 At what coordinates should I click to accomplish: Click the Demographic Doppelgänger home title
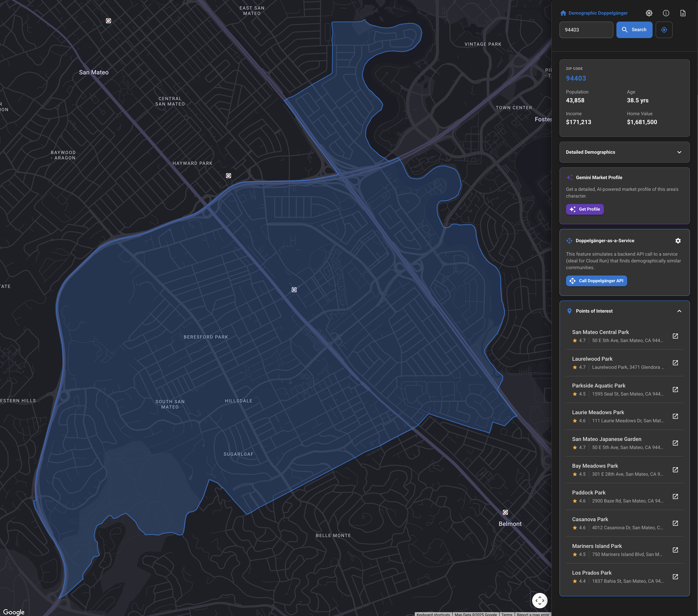point(598,13)
